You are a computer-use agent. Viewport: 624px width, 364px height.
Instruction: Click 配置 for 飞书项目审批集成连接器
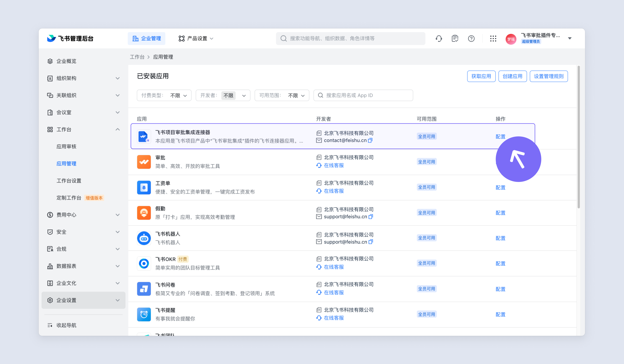(501, 137)
